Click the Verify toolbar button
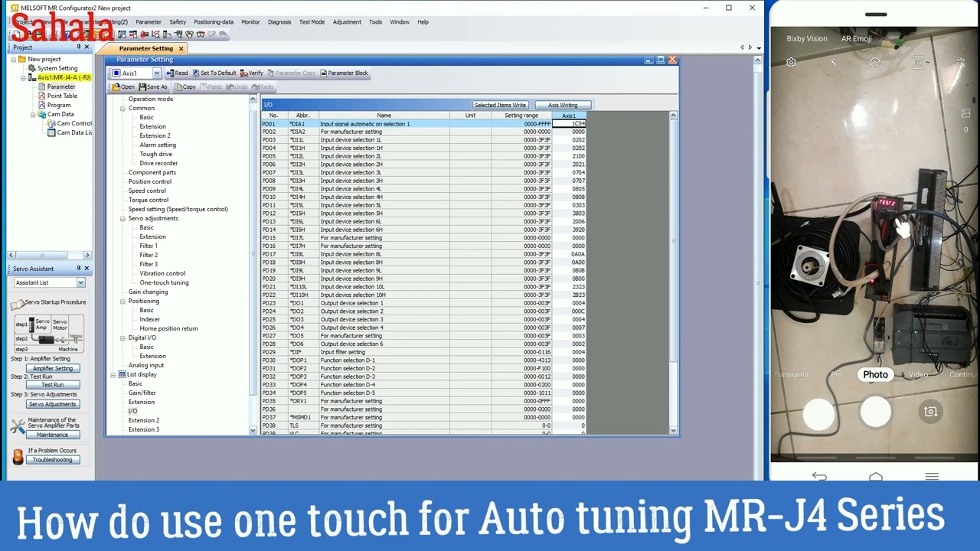 (251, 73)
